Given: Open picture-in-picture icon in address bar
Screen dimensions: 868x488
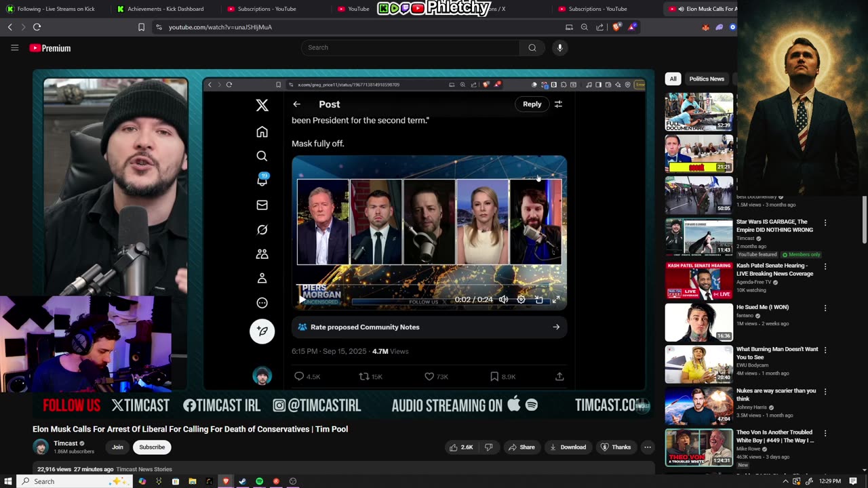Looking at the screenshot, I should coord(569,27).
